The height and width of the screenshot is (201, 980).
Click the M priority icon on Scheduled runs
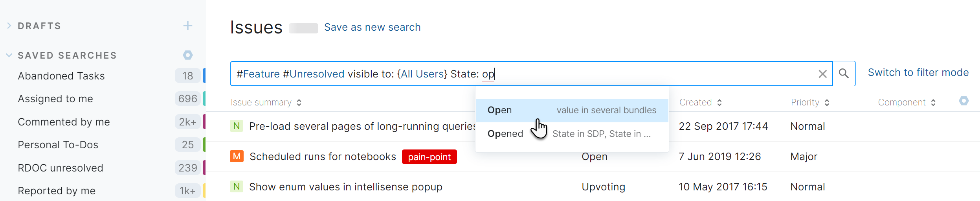click(x=237, y=156)
